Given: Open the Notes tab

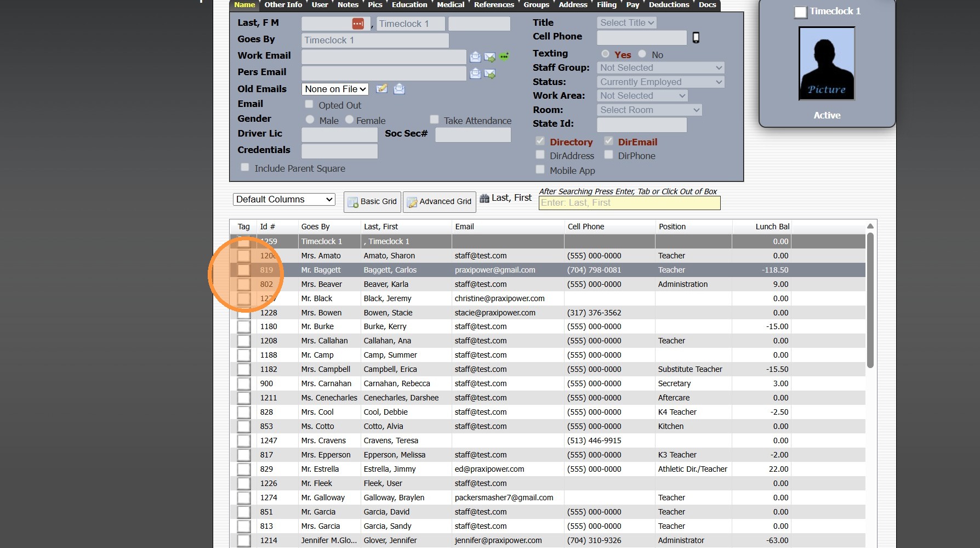Looking at the screenshot, I should coord(348,5).
